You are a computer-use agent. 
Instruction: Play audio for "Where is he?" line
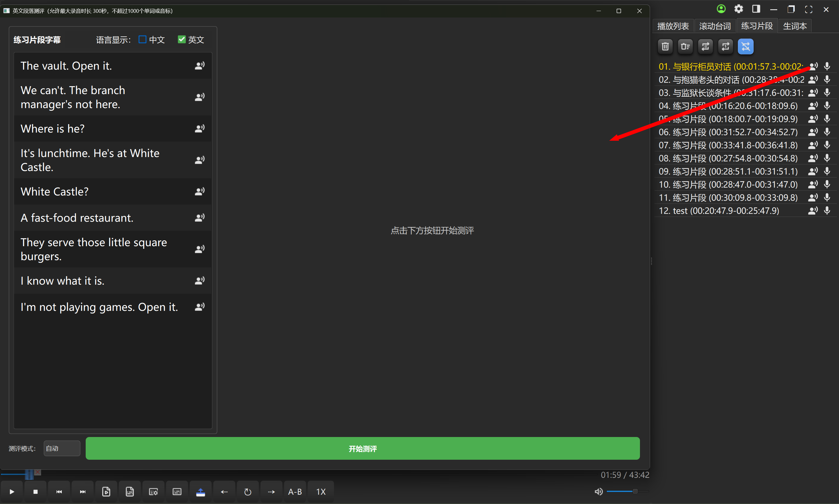click(x=199, y=129)
